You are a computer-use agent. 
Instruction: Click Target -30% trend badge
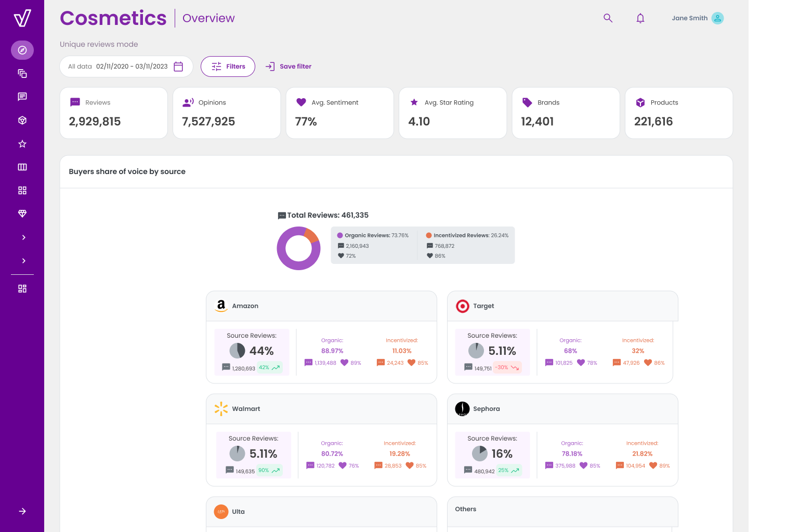(x=507, y=367)
